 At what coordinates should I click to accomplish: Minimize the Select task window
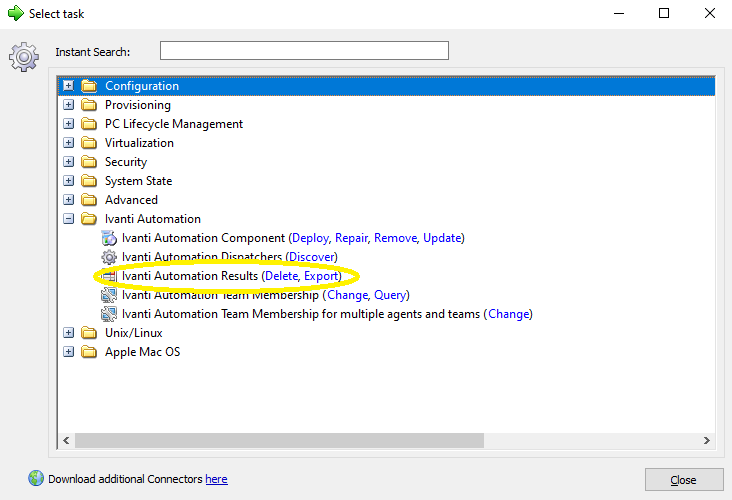pos(619,13)
